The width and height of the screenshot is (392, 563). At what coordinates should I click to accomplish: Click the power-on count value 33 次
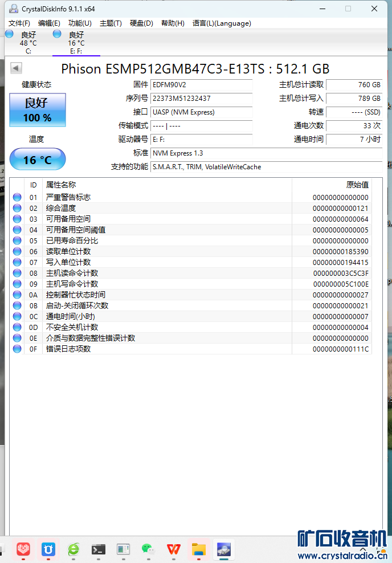(x=354, y=126)
